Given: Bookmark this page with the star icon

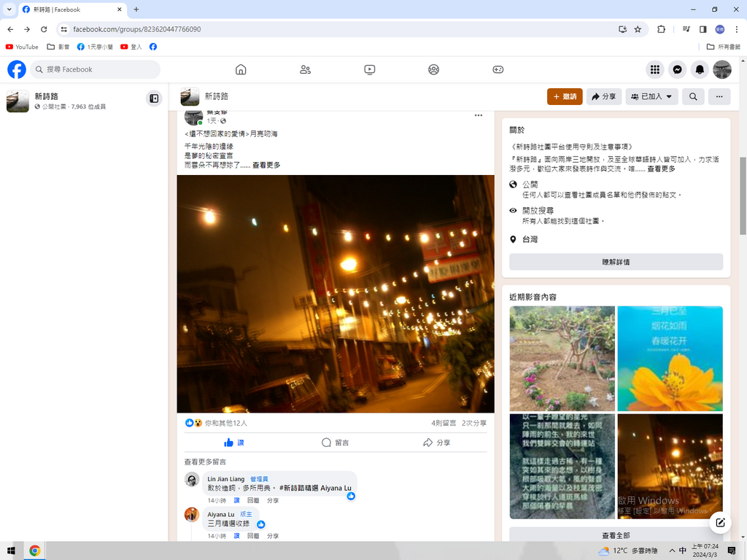Looking at the screenshot, I should (638, 29).
